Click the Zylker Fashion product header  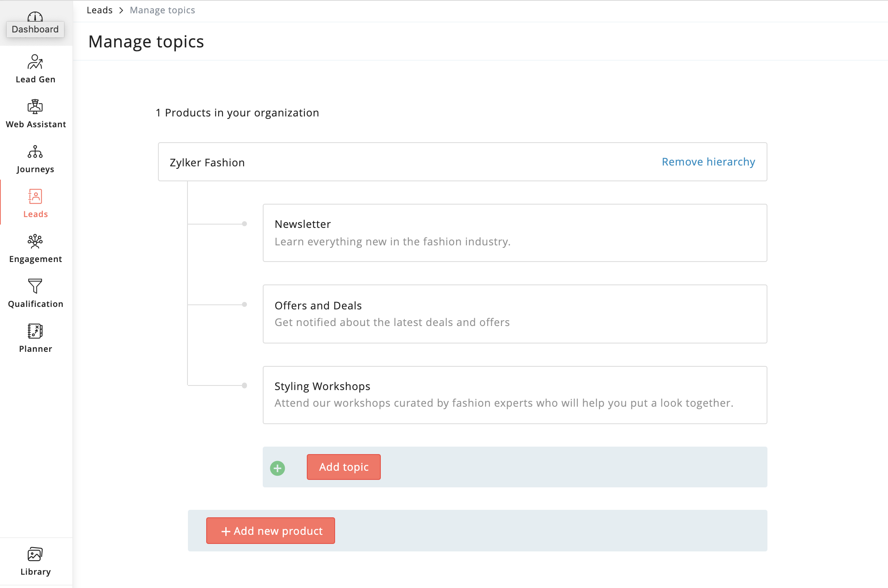click(x=207, y=162)
